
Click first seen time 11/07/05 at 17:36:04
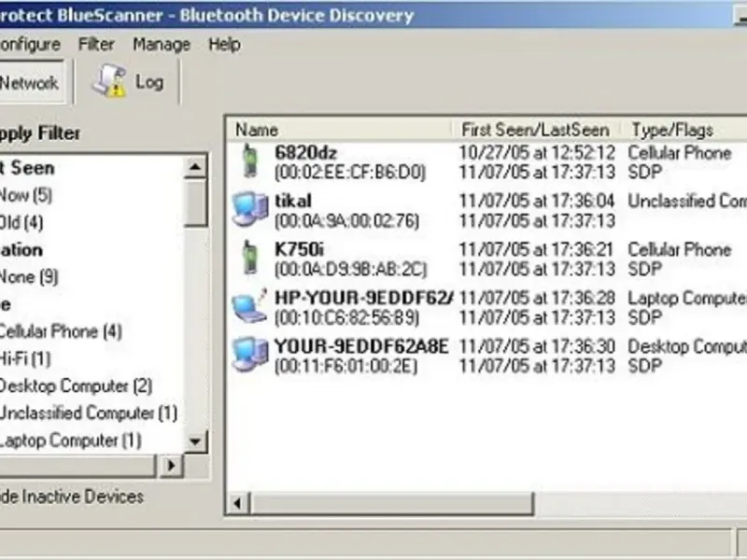537,201
